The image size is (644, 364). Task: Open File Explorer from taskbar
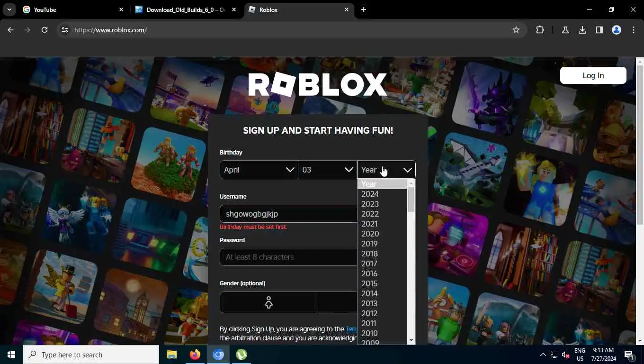[171, 355]
